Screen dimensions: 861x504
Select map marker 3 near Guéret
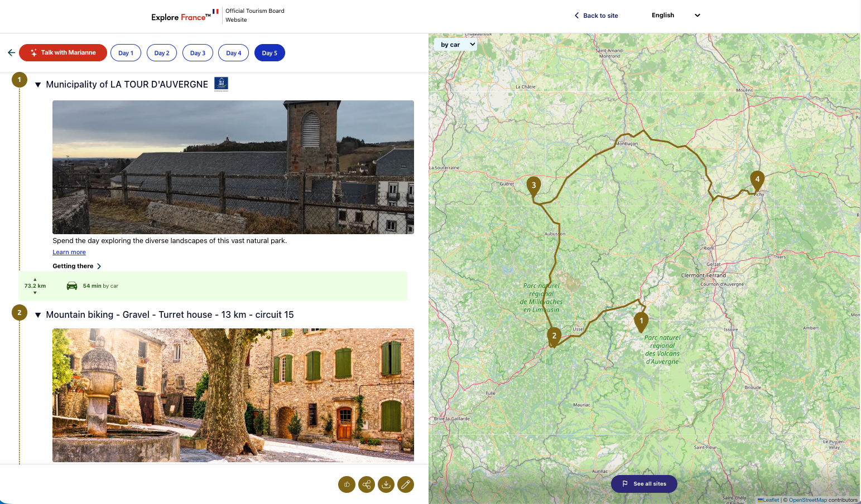pos(534,186)
